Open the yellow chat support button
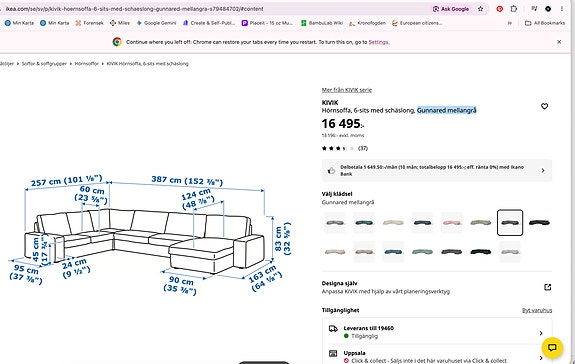Viewport: 575px width, 364px height. pyautogui.click(x=552, y=348)
